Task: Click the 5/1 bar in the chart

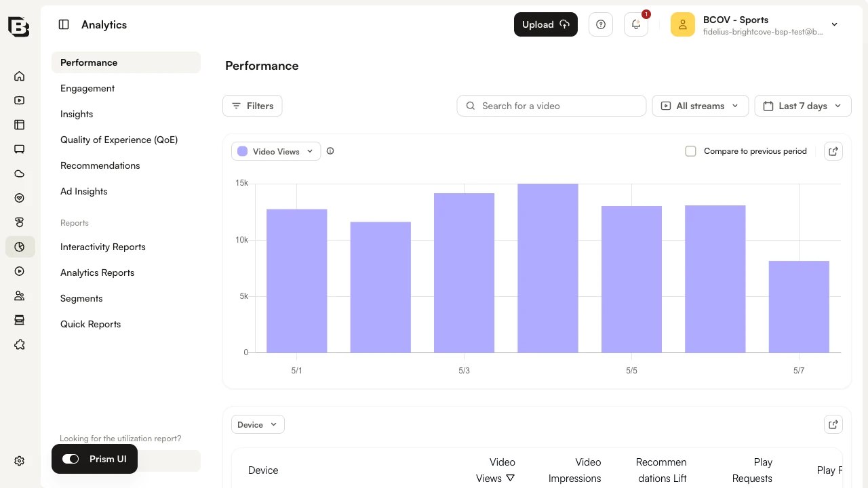Action: pos(297,281)
